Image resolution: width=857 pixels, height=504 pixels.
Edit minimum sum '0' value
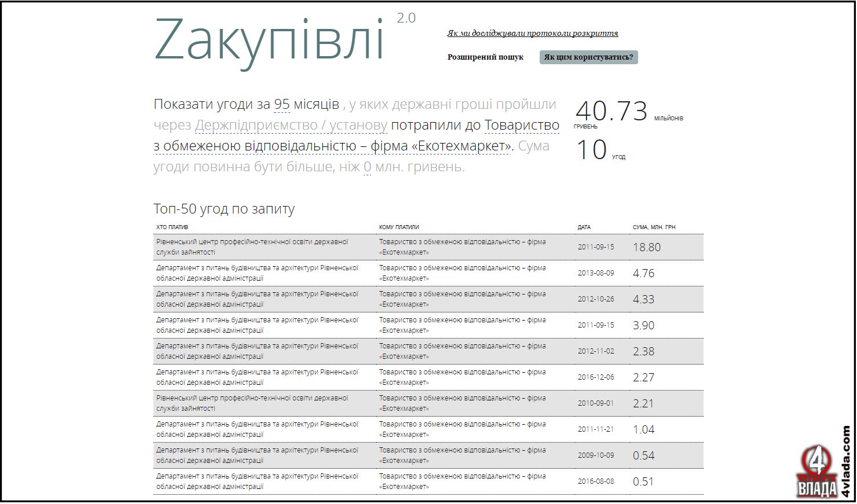(x=367, y=167)
